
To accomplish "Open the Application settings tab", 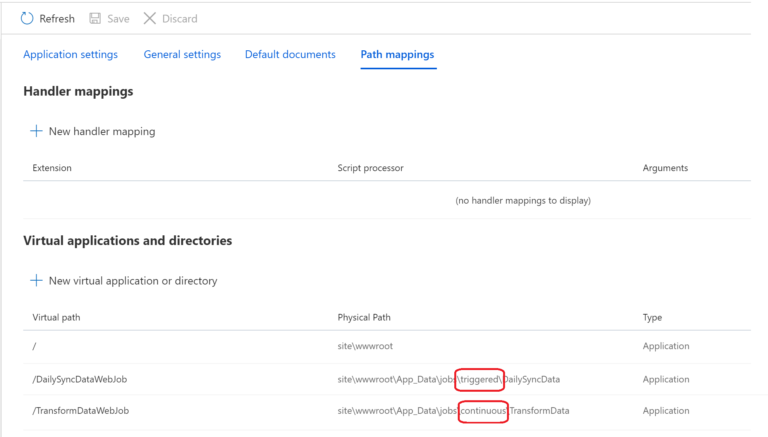I will point(70,54).
